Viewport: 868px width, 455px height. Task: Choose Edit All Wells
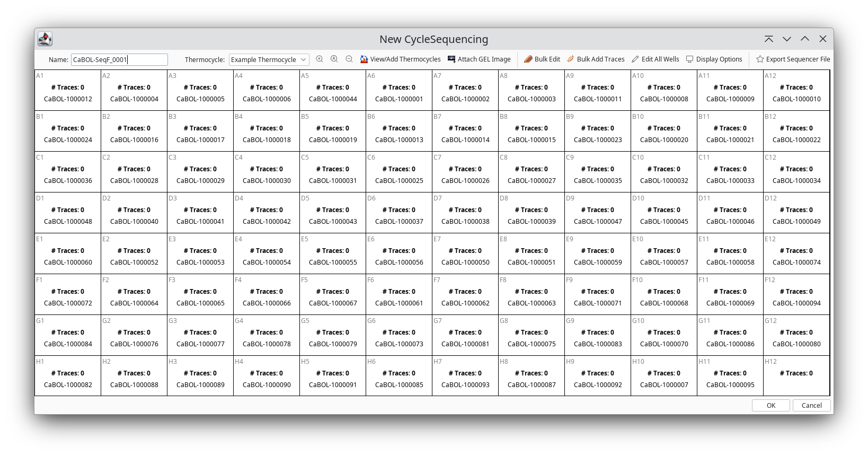(655, 59)
